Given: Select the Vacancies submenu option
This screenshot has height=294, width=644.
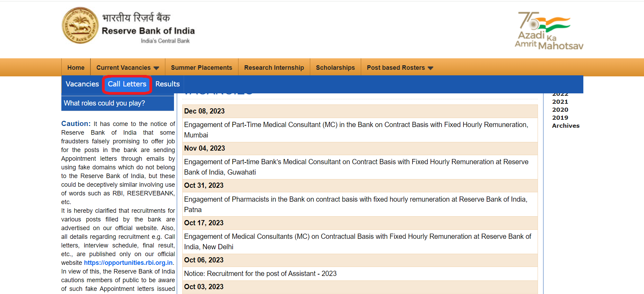Looking at the screenshot, I should click(82, 84).
